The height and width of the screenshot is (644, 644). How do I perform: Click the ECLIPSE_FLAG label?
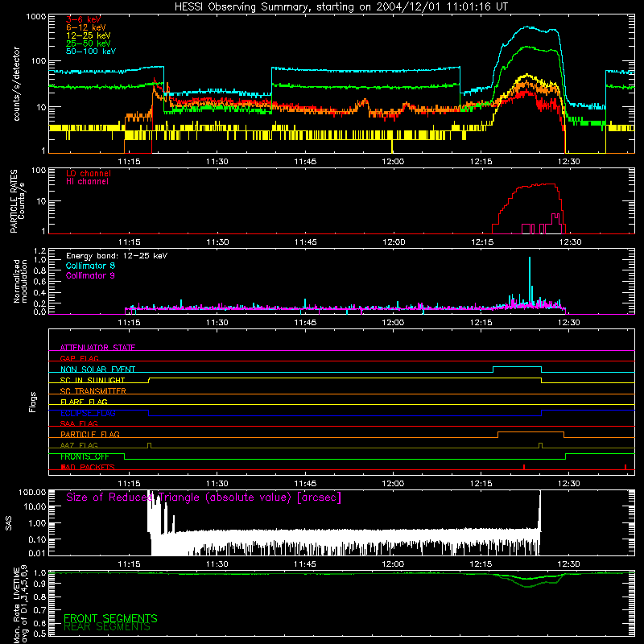point(88,413)
